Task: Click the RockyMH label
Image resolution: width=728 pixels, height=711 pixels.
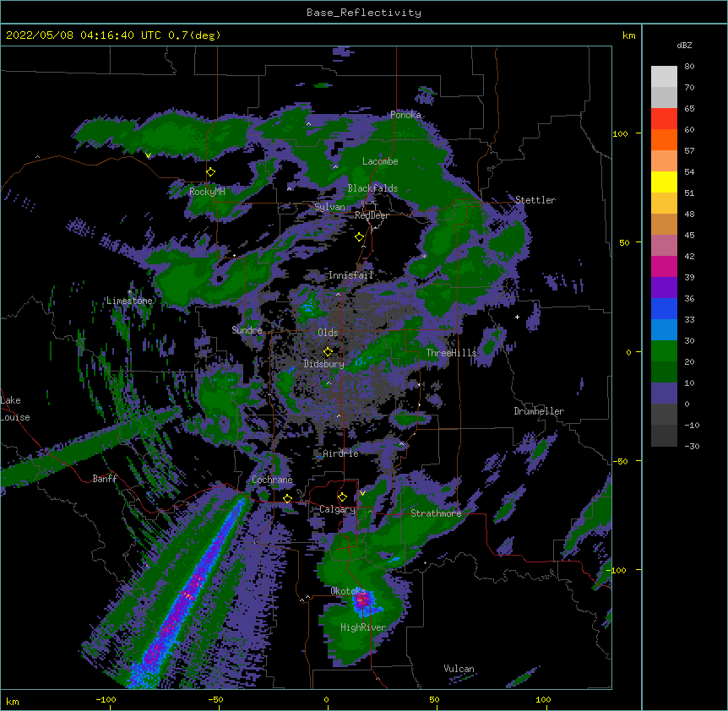Action: pyautogui.click(x=207, y=192)
